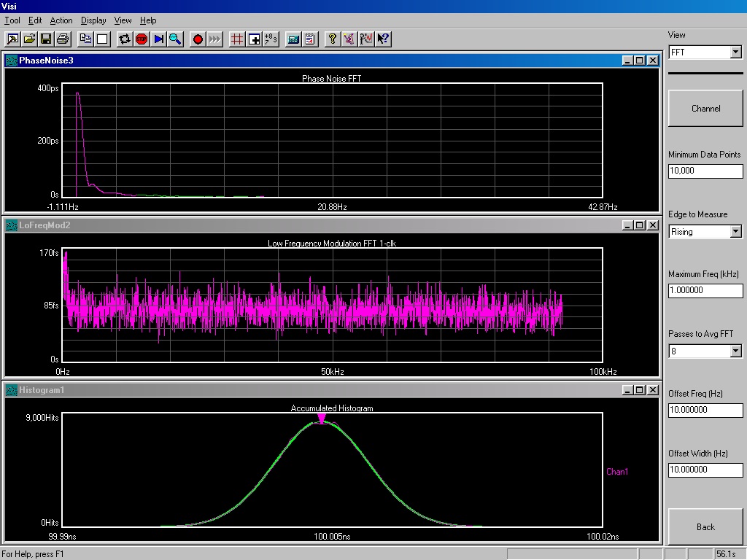Expand the Edge to Measure dropdown
The height and width of the screenshot is (560, 747).
click(735, 232)
